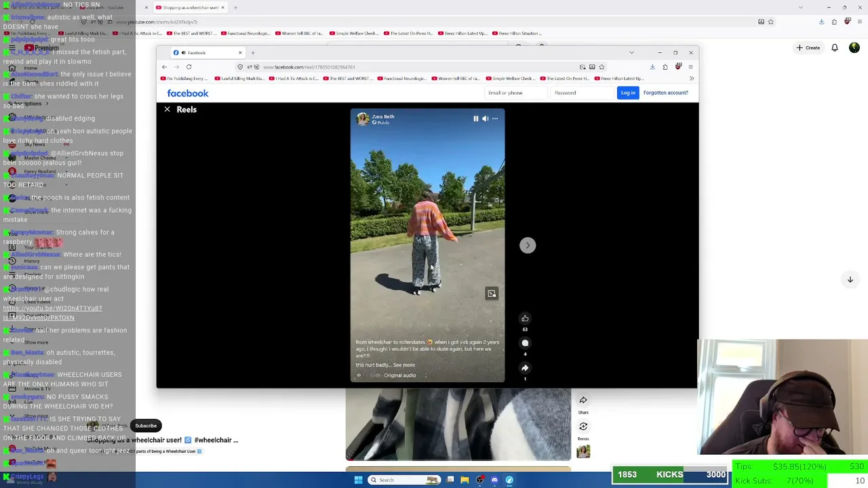Open YouTube Shorts channel avatar below Remix
The width and height of the screenshot is (868, 488).
click(x=583, y=451)
